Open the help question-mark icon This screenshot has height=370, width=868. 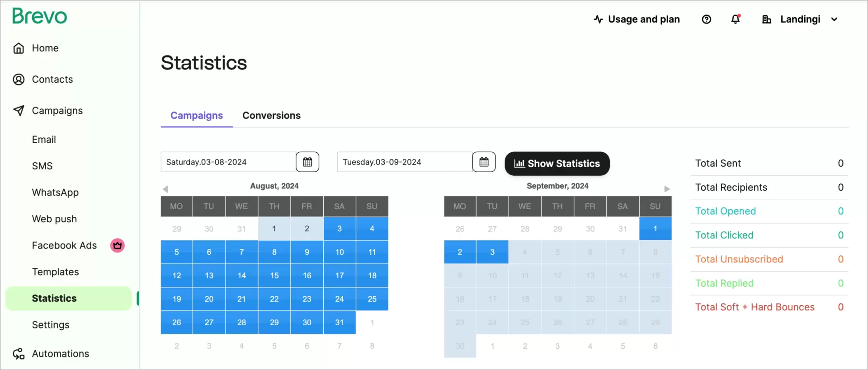[x=707, y=19]
